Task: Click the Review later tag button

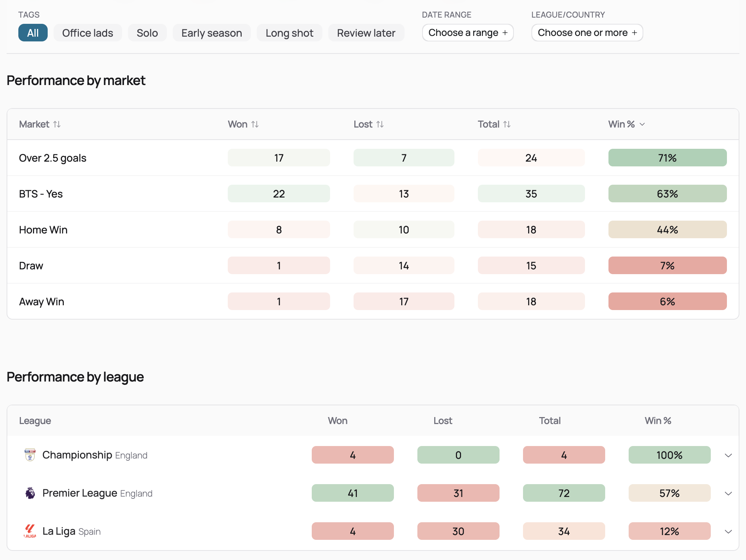Action: pyautogui.click(x=366, y=33)
